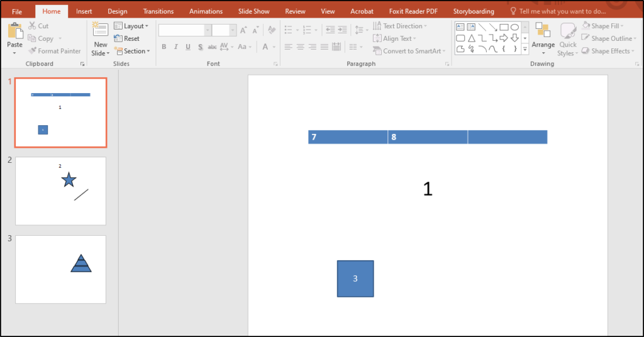This screenshot has width=644, height=337.
Task: Insert a New Slide using its icon
Action: pyautogui.click(x=100, y=30)
